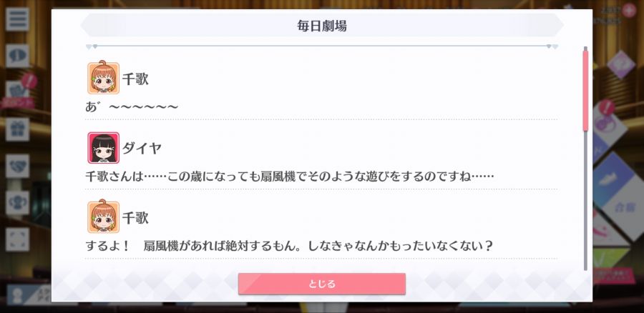
Task: Select Dia's black-haired avatar thumbnail
Action: click(104, 148)
